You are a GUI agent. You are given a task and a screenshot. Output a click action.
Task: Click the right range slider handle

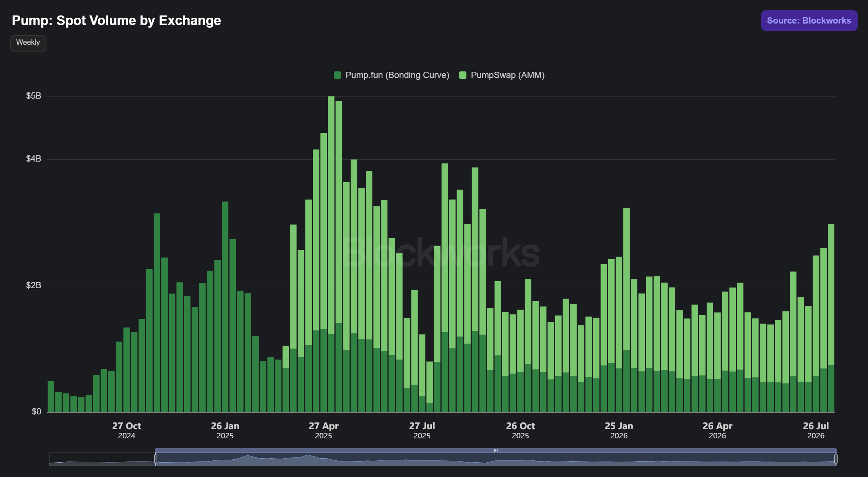[836, 459]
